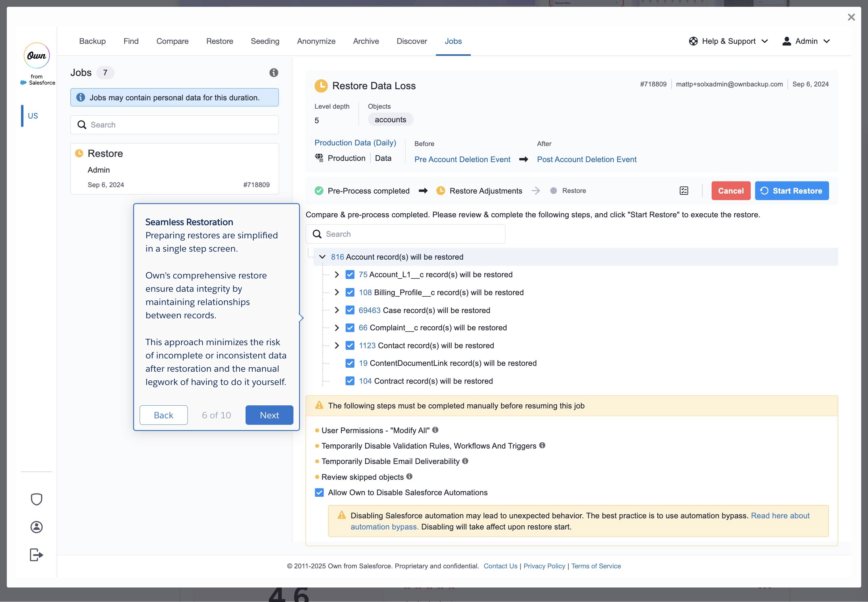Open the Archive tab
The width and height of the screenshot is (868, 602).
click(x=366, y=41)
